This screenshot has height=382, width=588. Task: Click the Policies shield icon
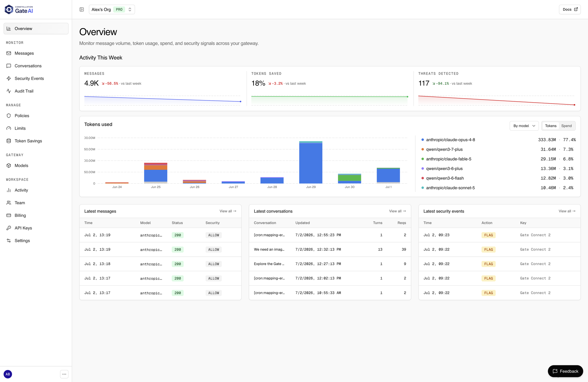pos(9,116)
